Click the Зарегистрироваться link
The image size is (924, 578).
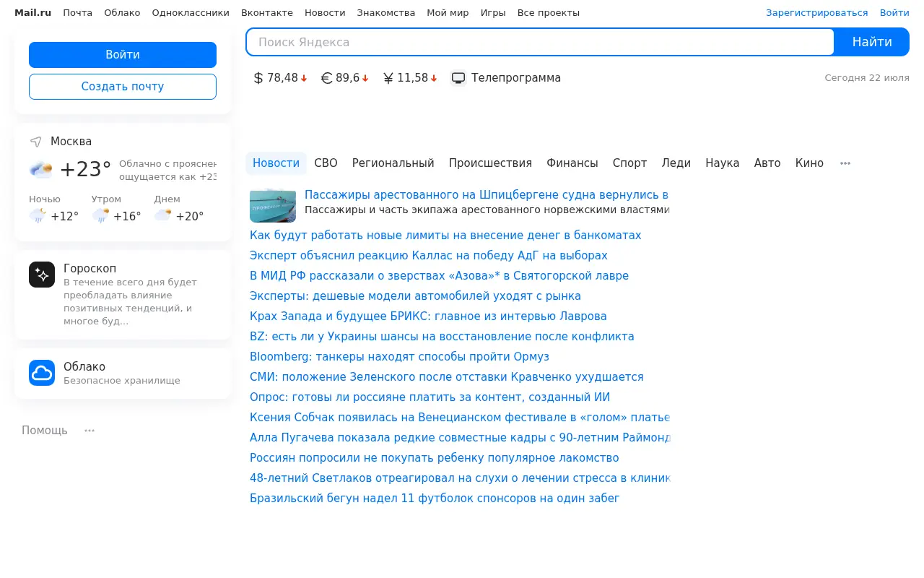pos(817,13)
